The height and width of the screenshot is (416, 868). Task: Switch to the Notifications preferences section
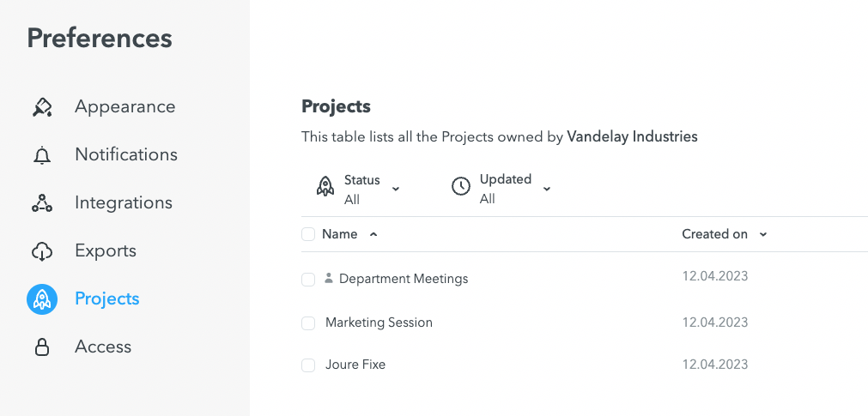pos(126,154)
